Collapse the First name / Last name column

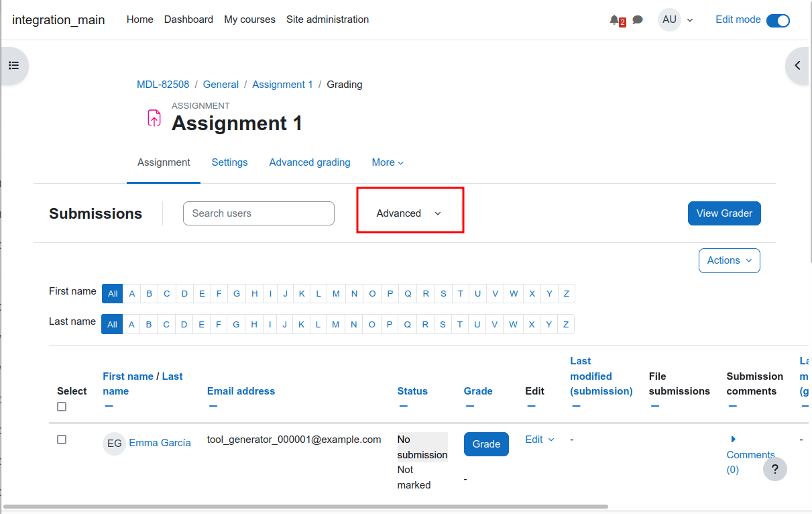click(x=109, y=406)
